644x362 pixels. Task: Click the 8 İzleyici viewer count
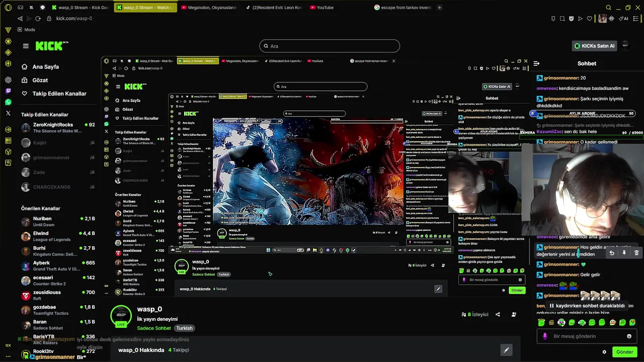click(x=475, y=314)
